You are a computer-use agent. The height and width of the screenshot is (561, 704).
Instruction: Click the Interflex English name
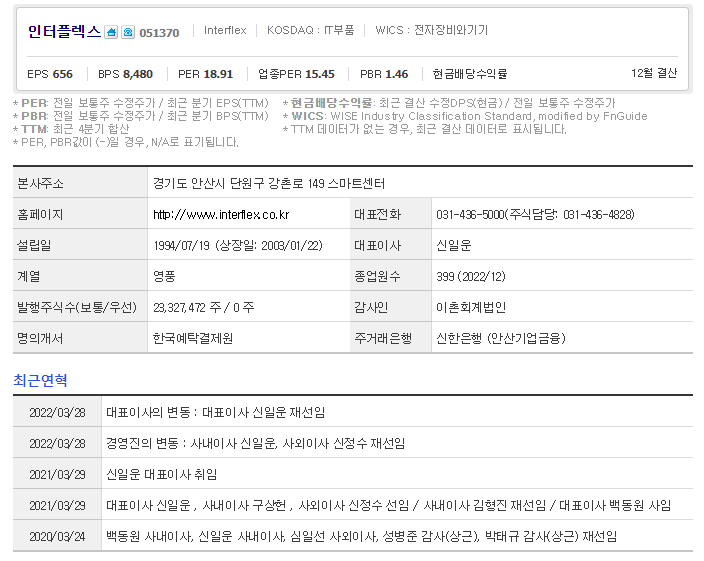pos(225,30)
